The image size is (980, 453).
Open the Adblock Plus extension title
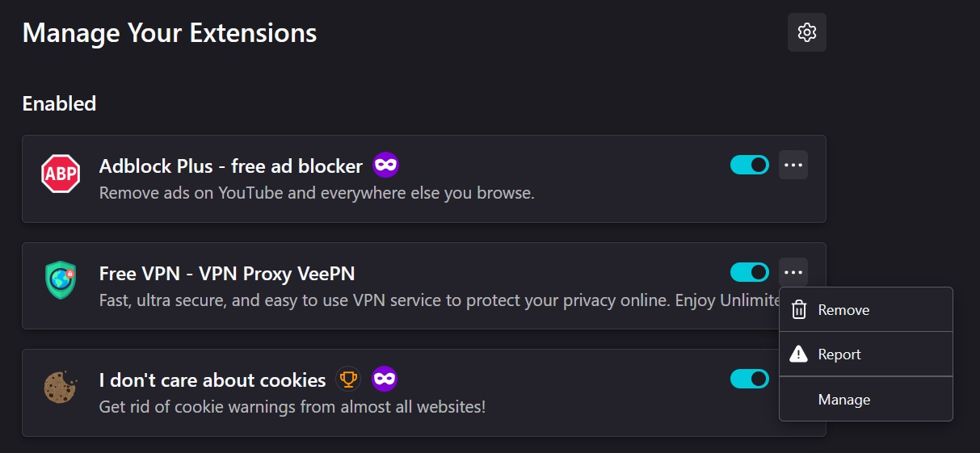pyautogui.click(x=230, y=166)
